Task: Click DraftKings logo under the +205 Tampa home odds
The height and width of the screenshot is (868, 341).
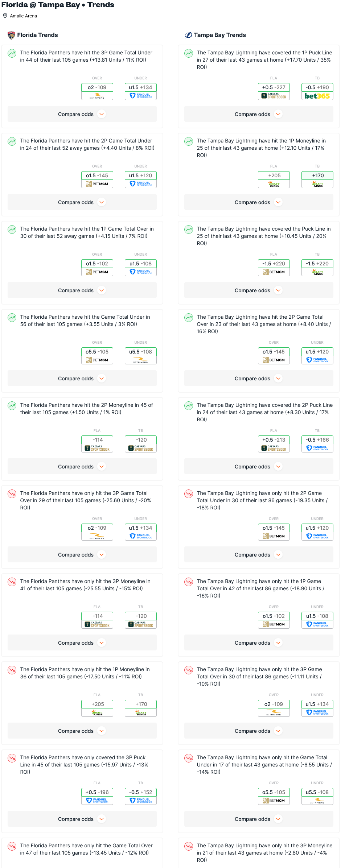Action: coord(274,184)
